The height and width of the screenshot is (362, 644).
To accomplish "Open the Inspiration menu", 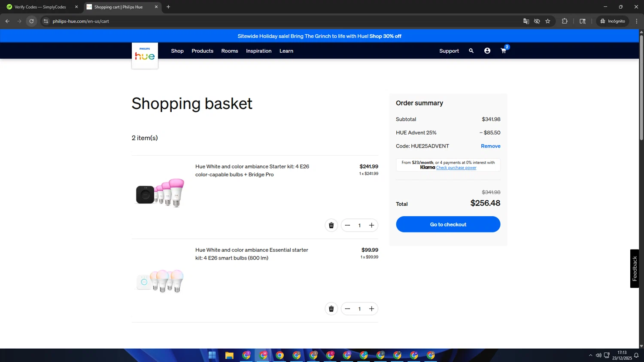I will (x=259, y=51).
